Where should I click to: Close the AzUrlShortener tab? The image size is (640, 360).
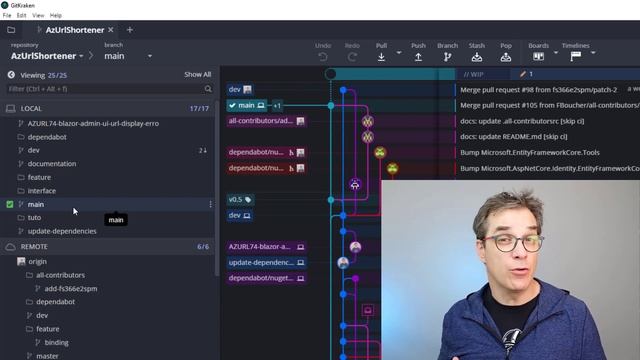point(111,30)
